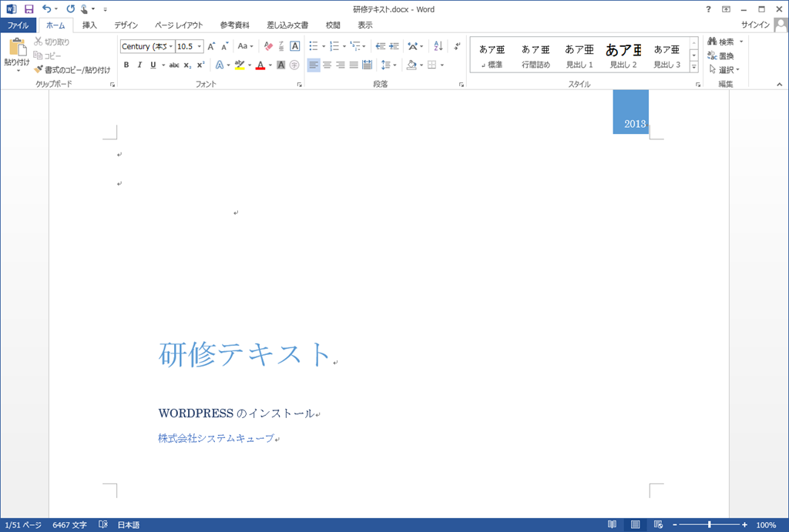Open the Font dialog launcher (フォント)
Image resolution: width=789 pixels, height=532 pixels.
click(x=300, y=85)
